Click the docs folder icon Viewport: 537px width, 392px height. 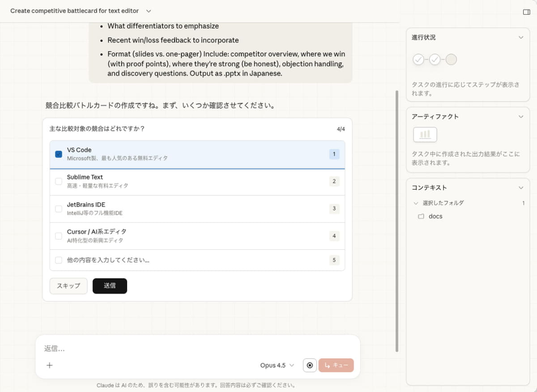pyautogui.click(x=421, y=216)
